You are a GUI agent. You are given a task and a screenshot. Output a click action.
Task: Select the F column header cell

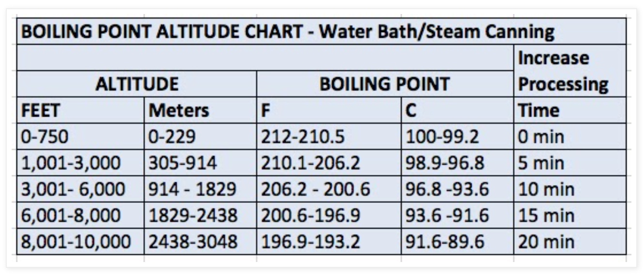click(x=329, y=110)
